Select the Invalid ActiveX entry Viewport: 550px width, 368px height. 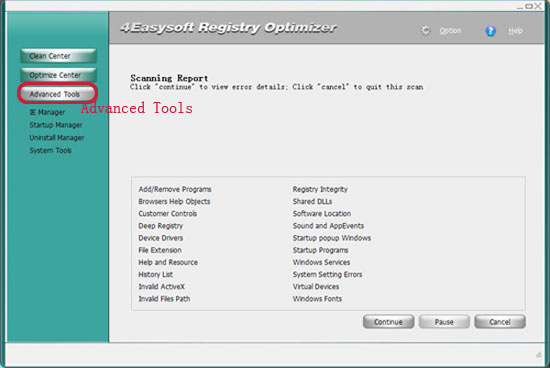[x=161, y=287]
